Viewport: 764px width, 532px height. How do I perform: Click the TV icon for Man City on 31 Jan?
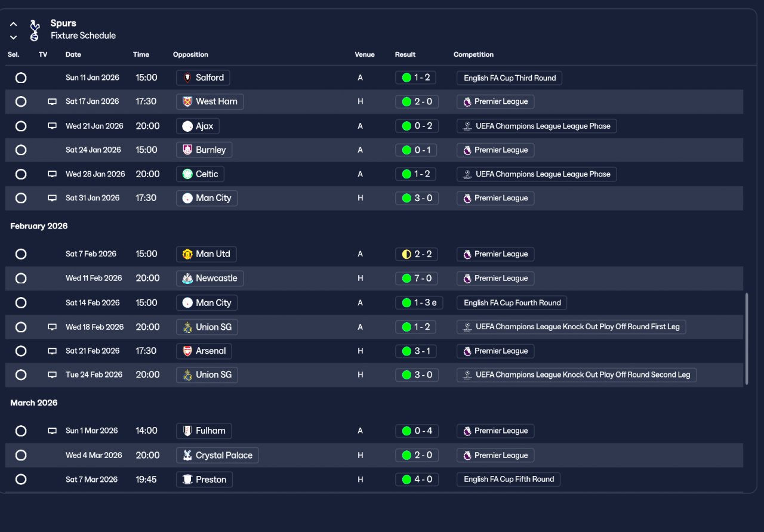tap(53, 198)
